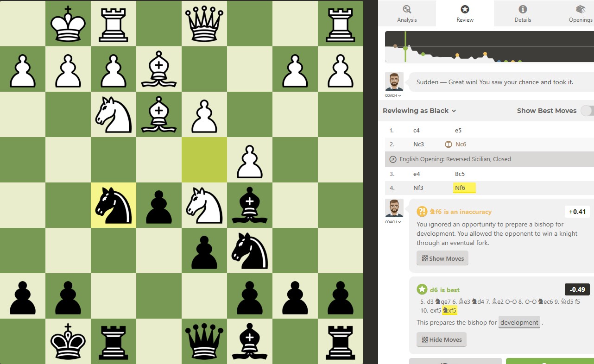The width and height of the screenshot is (594, 364).
Task: Click the +0.41 evaluation badge
Action: 576,212
